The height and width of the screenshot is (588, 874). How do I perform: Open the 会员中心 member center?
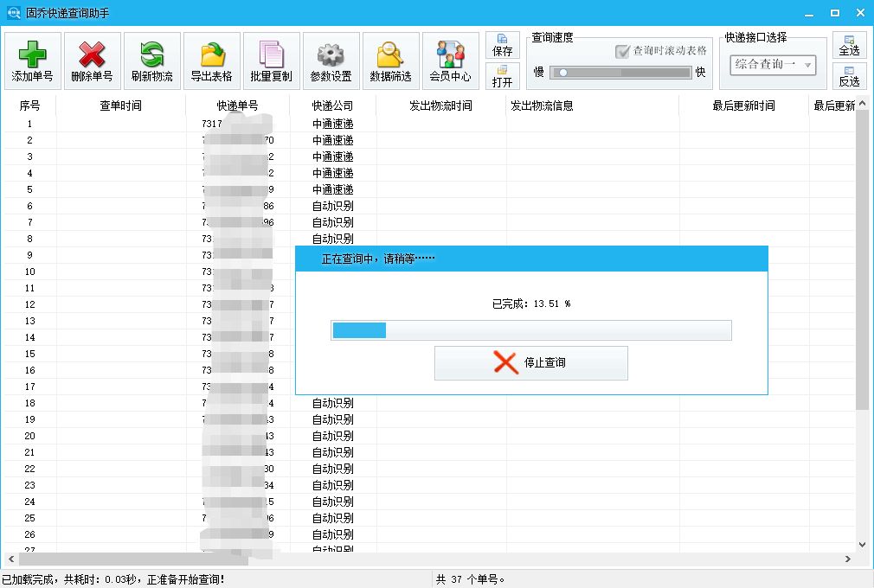450,60
